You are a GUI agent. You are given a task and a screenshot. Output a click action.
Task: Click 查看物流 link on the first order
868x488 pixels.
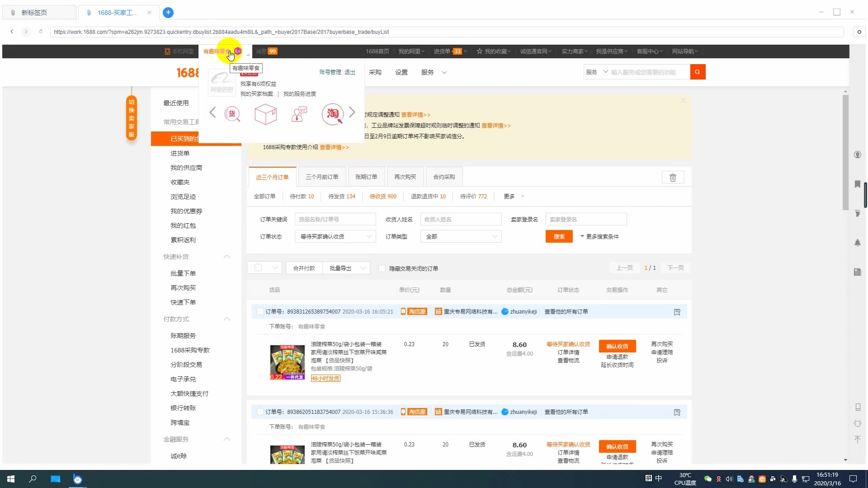point(568,361)
